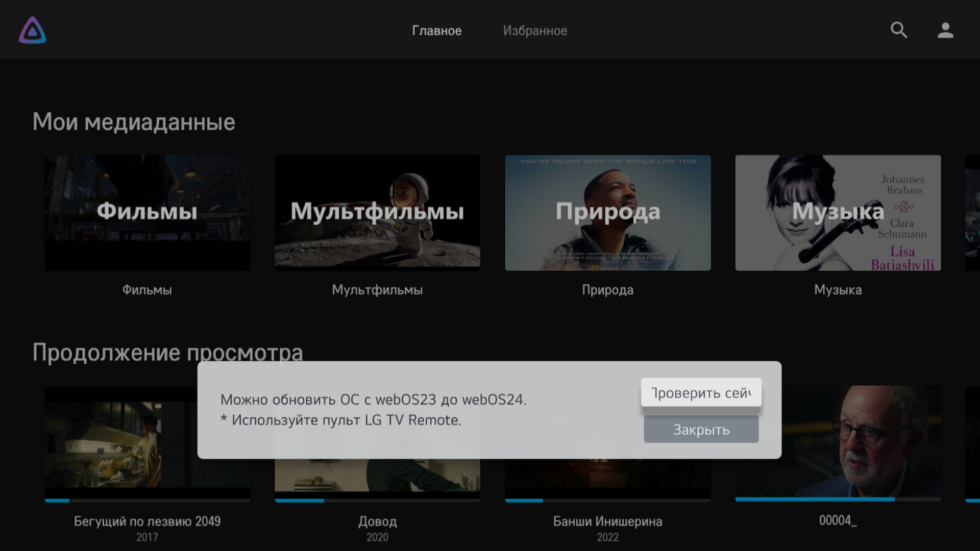Click the Фильмы caption link

(147, 290)
